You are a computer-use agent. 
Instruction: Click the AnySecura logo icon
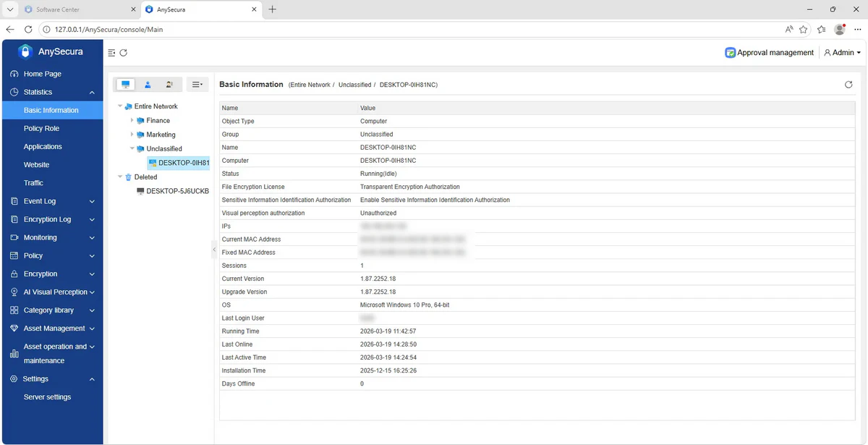[26, 51]
